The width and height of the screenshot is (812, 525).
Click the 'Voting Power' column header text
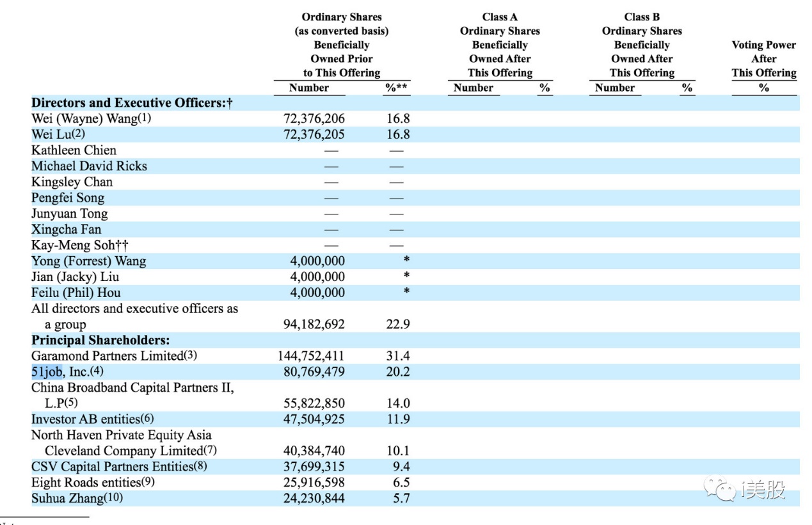point(764,45)
